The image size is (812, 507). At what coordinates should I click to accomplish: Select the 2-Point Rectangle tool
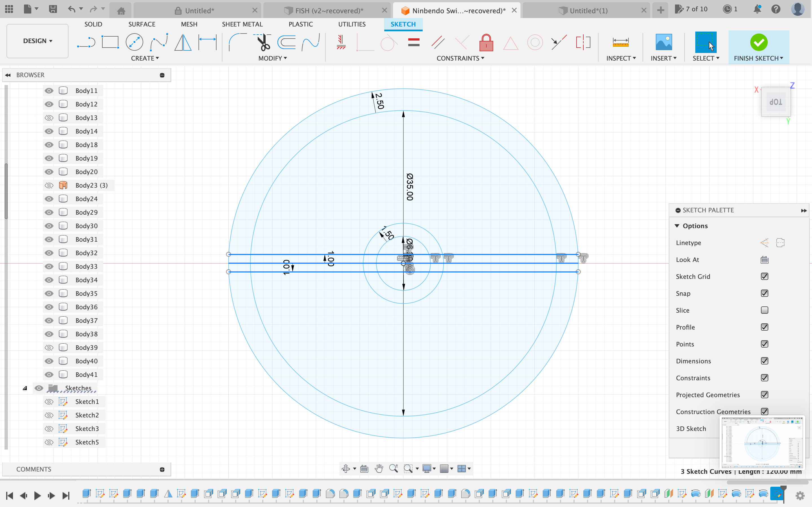111,42
